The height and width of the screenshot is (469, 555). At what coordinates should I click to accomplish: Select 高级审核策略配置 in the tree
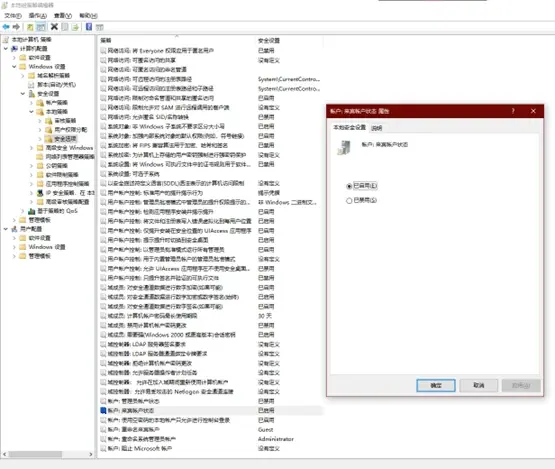(67, 202)
